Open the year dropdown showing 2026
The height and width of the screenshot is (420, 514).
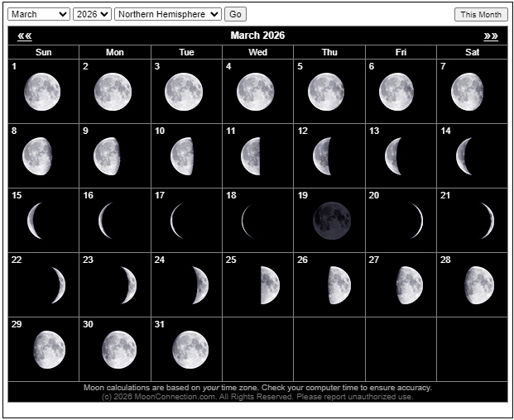[x=92, y=14]
